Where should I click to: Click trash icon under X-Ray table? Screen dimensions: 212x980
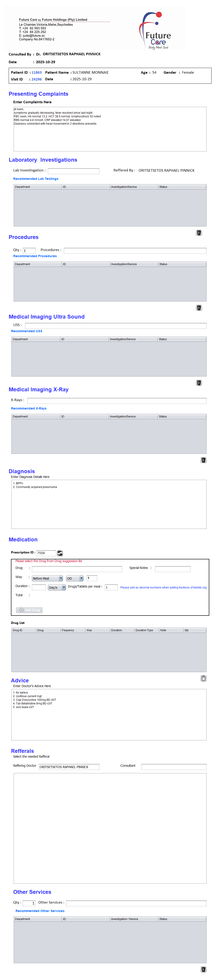tap(203, 460)
